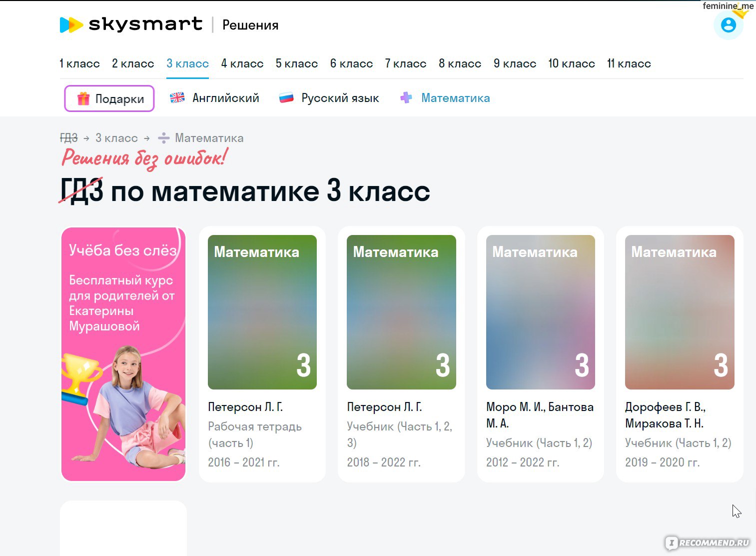Click the division icon in the breadcrumb
The image size is (756, 556).
pyautogui.click(x=163, y=138)
